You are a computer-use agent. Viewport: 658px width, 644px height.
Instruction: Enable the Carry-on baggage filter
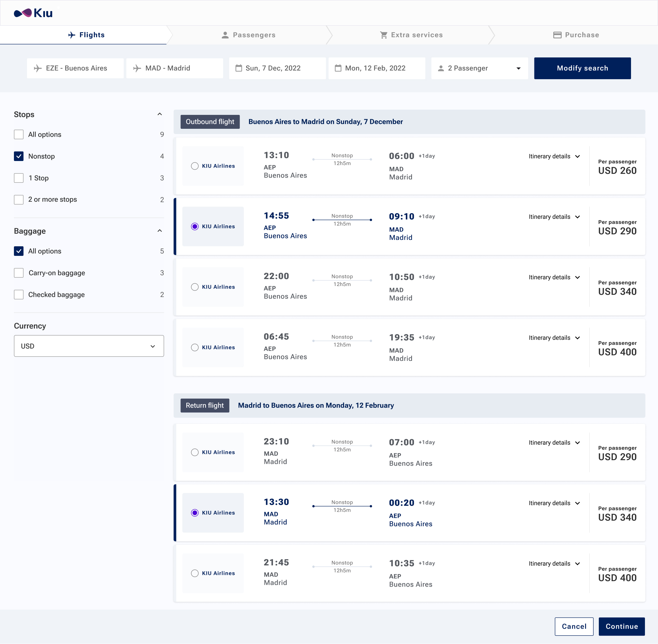(x=19, y=273)
